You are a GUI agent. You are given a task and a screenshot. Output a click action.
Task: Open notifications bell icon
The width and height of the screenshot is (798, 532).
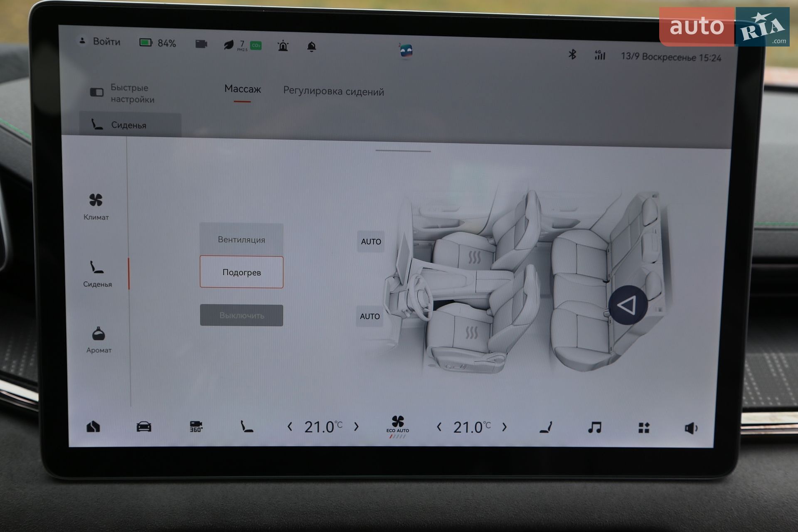pyautogui.click(x=311, y=47)
